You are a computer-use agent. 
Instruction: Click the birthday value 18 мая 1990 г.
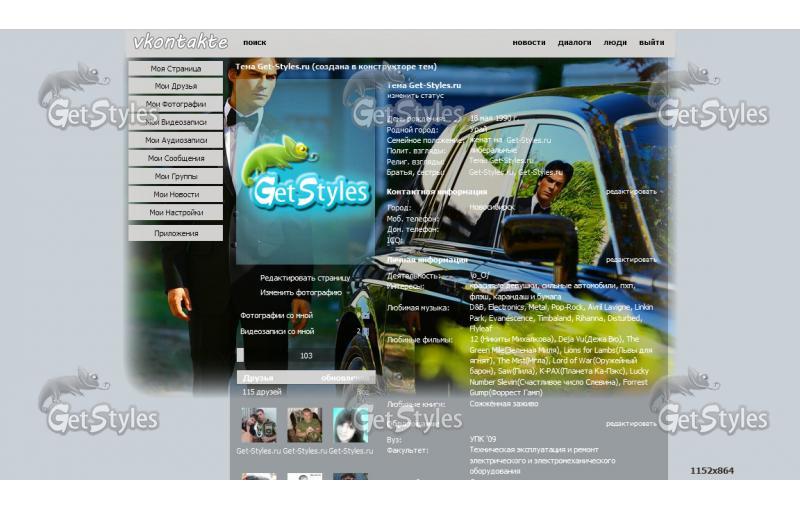click(493, 118)
